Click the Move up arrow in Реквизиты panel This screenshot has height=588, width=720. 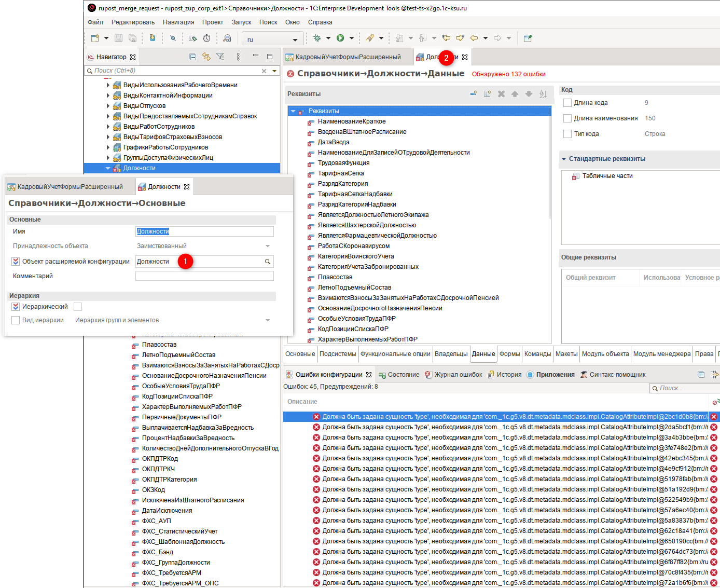coord(515,93)
